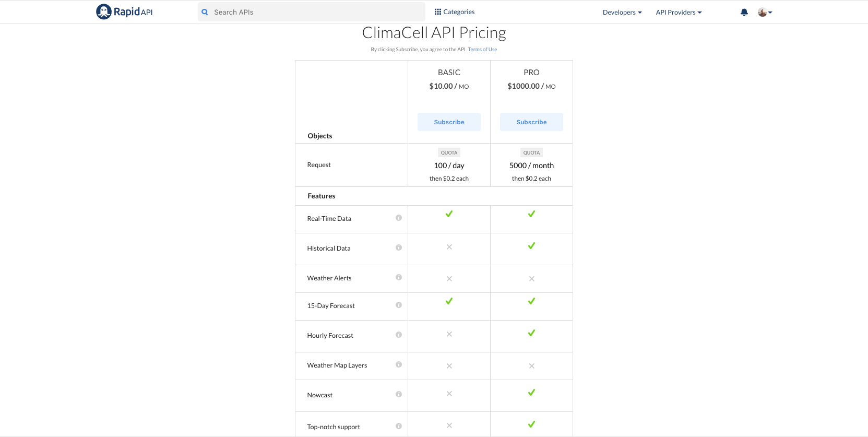Viewport: 868px width, 437px height.
Task: Click PRO checkmark for Historical Data
Action: click(x=531, y=246)
